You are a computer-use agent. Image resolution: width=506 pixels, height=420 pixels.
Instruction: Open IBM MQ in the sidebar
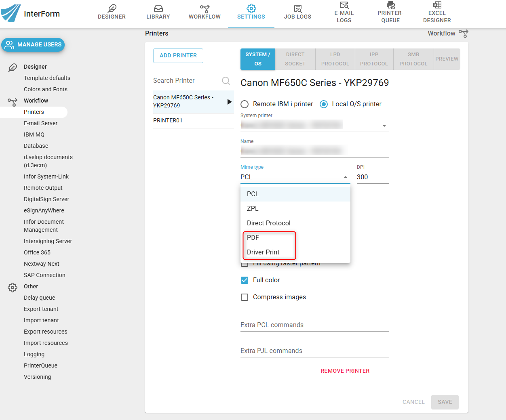(x=34, y=134)
